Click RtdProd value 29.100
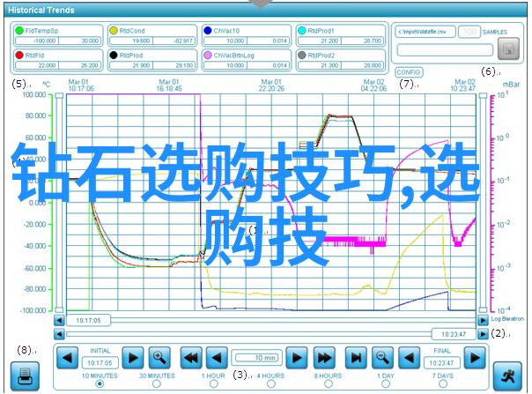 pyautogui.click(x=174, y=65)
